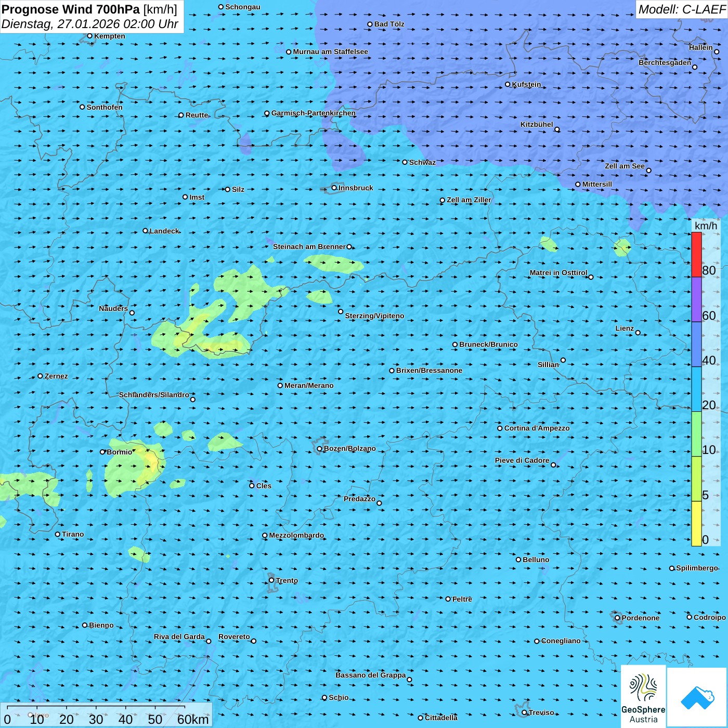Click the Conegliano town label
Image resolution: width=728 pixels, height=728 pixels.
click(561, 641)
